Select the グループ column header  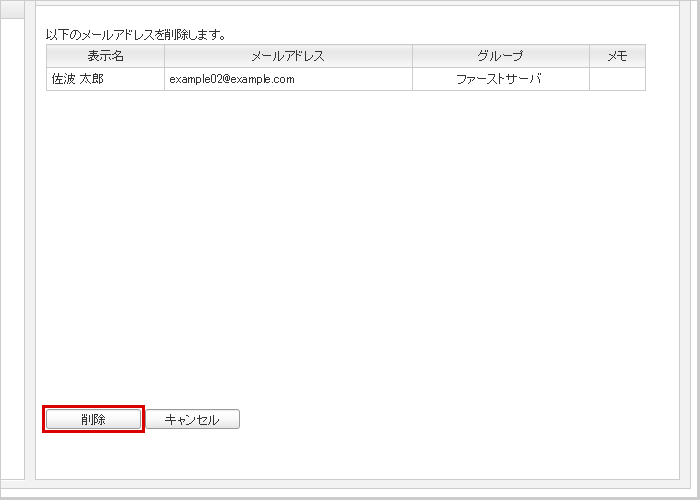(500, 56)
